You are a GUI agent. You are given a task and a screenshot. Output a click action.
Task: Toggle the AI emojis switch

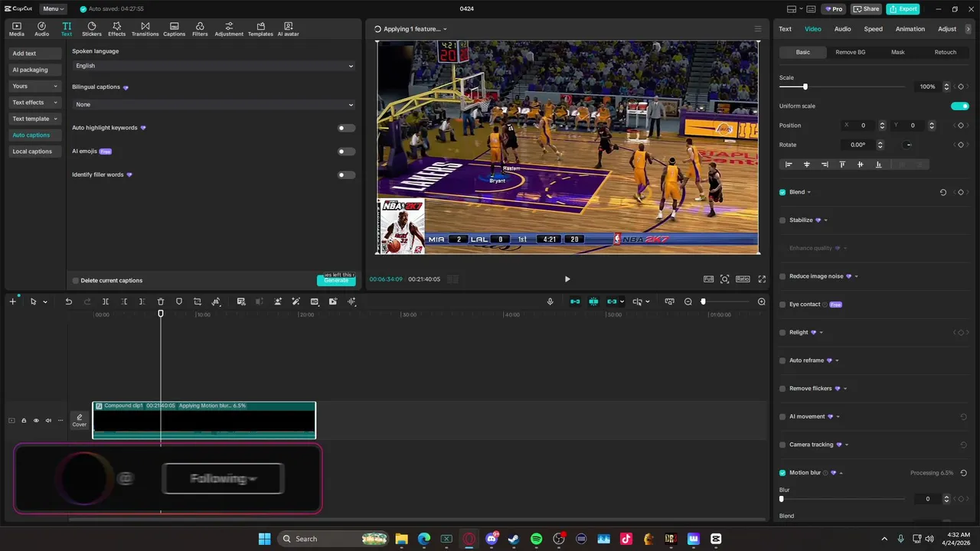[347, 152]
